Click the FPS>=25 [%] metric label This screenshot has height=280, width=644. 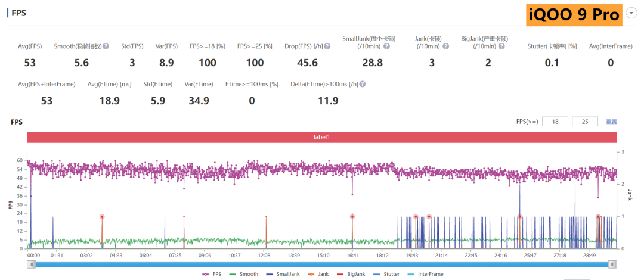tap(255, 46)
